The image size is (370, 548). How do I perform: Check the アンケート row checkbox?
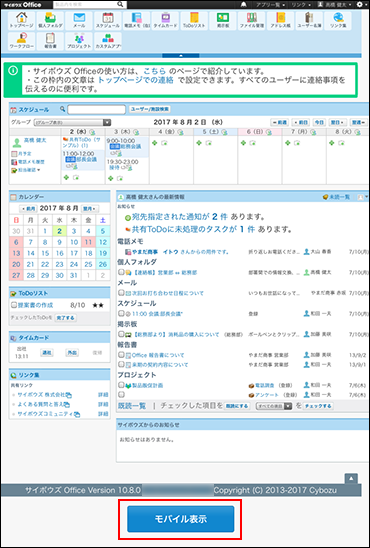tap(121, 395)
